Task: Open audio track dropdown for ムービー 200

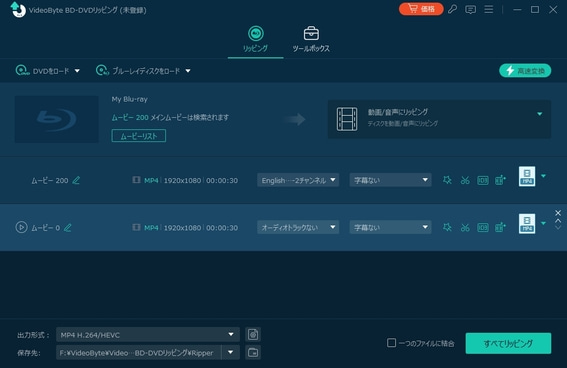Action: 298,180
